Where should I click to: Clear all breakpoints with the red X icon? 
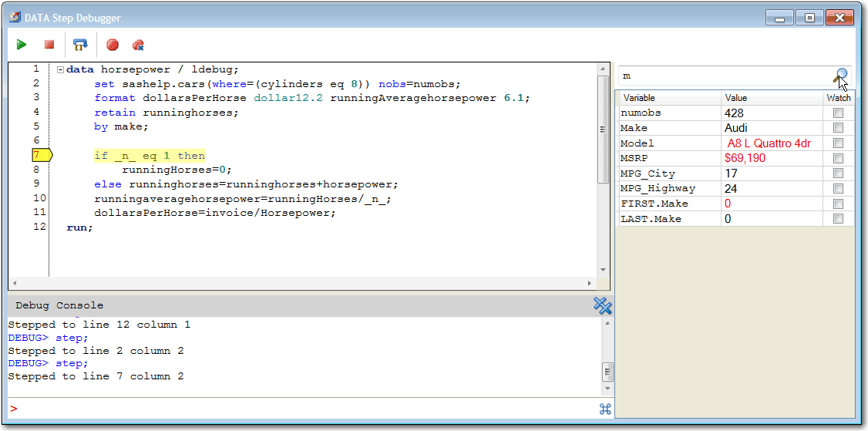pyautogui.click(x=138, y=45)
